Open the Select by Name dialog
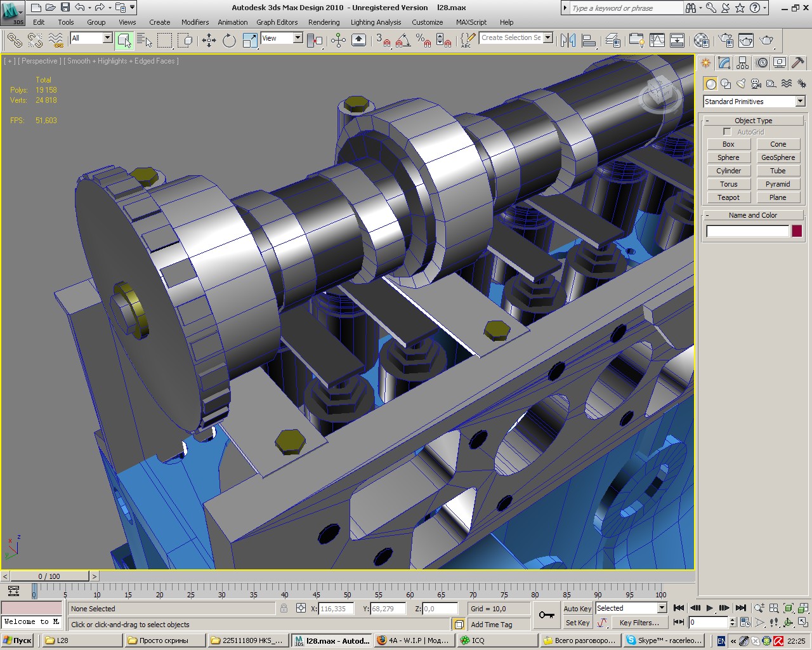Viewport: 812px width, 650px height. (x=145, y=41)
